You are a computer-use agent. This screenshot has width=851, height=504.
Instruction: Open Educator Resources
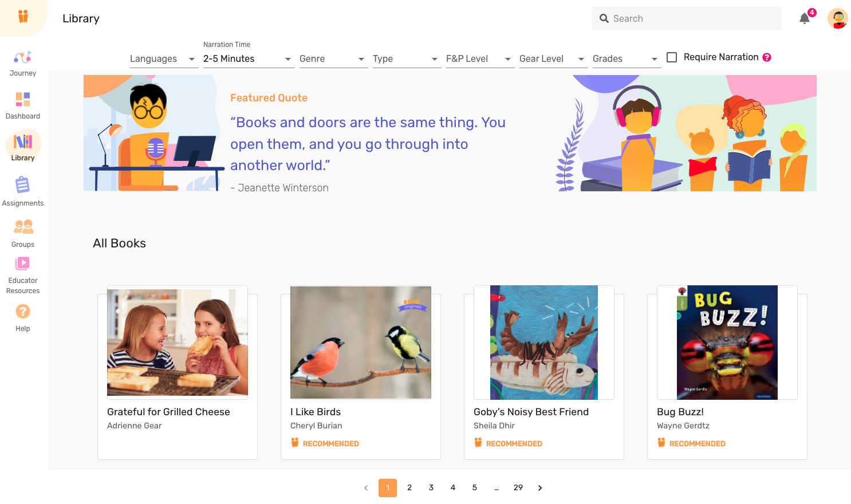coord(22,275)
